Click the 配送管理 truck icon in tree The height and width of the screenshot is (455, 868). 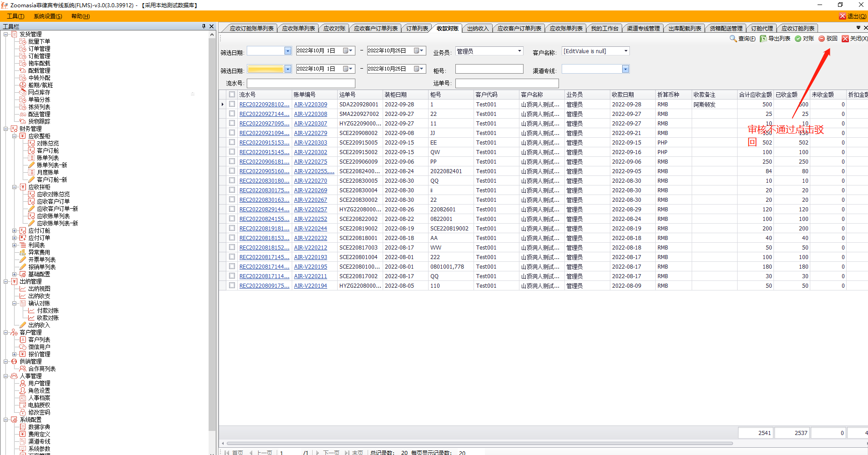pyautogui.click(x=23, y=114)
